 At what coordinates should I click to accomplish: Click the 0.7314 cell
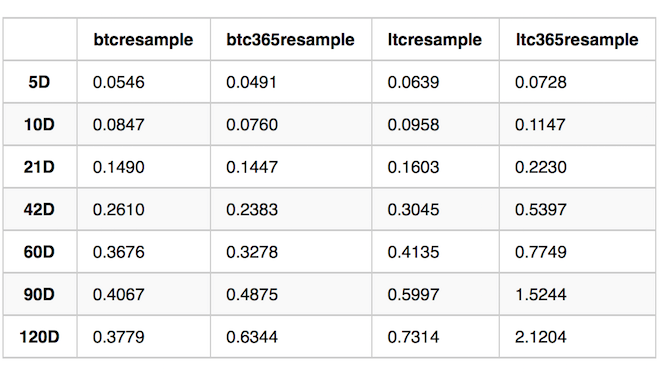pyautogui.click(x=413, y=337)
